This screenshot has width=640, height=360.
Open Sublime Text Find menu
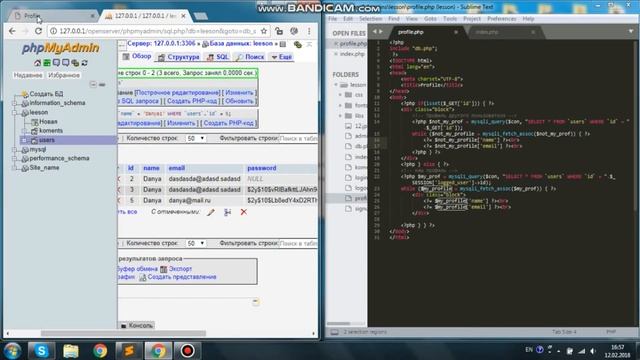pyautogui.click(x=394, y=19)
